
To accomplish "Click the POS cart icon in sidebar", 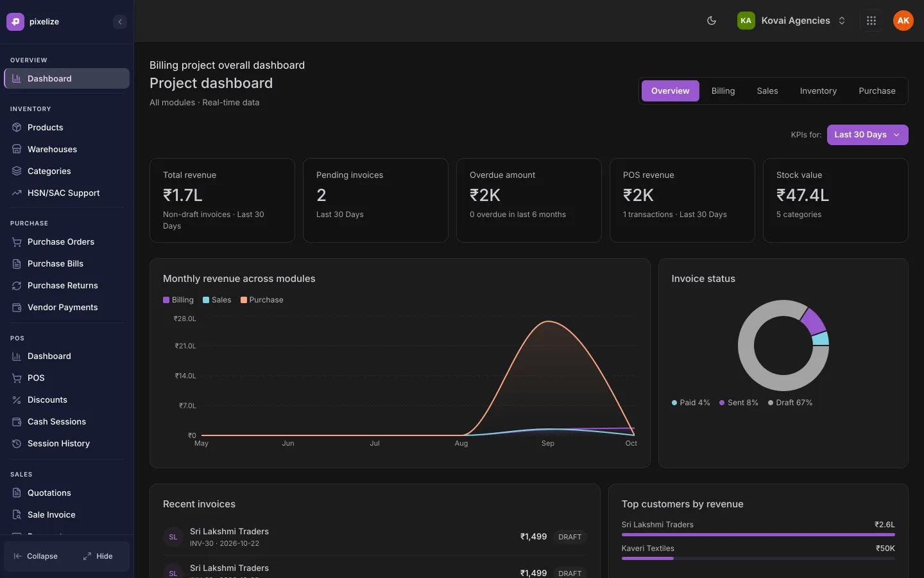I will [x=17, y=378].
